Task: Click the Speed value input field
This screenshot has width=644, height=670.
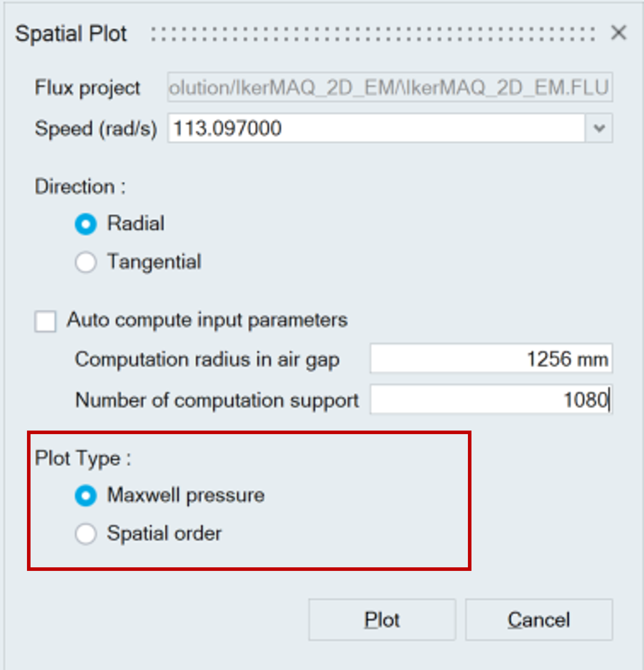Action: coord(376,128)
